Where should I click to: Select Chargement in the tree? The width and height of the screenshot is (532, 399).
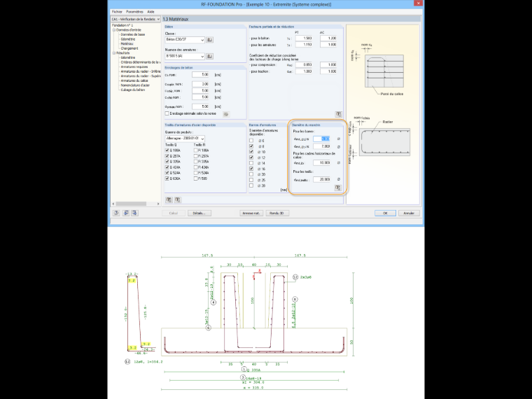tap(129, 48)
